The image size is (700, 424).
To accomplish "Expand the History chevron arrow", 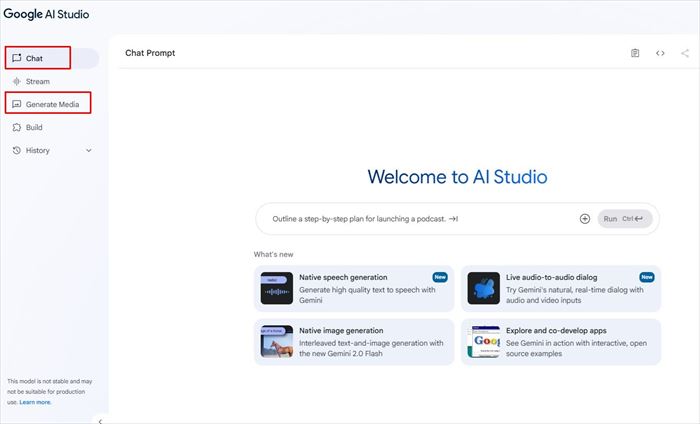I will click(88, 150).
